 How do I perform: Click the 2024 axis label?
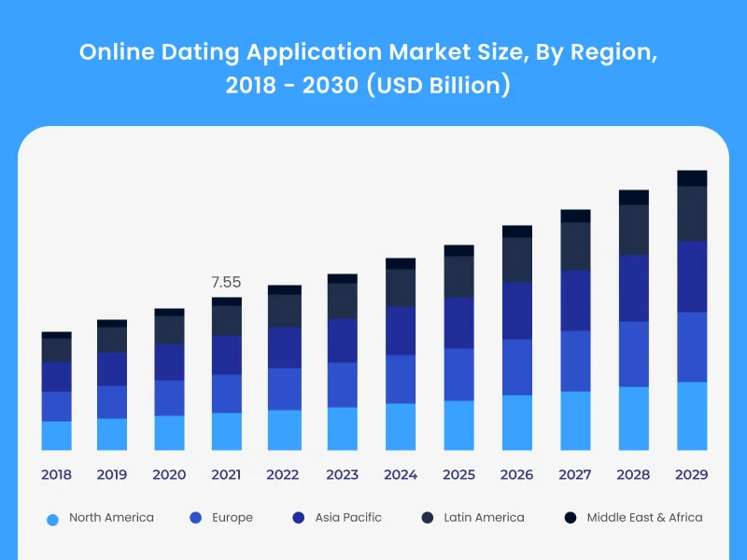(x=401, y=475)
